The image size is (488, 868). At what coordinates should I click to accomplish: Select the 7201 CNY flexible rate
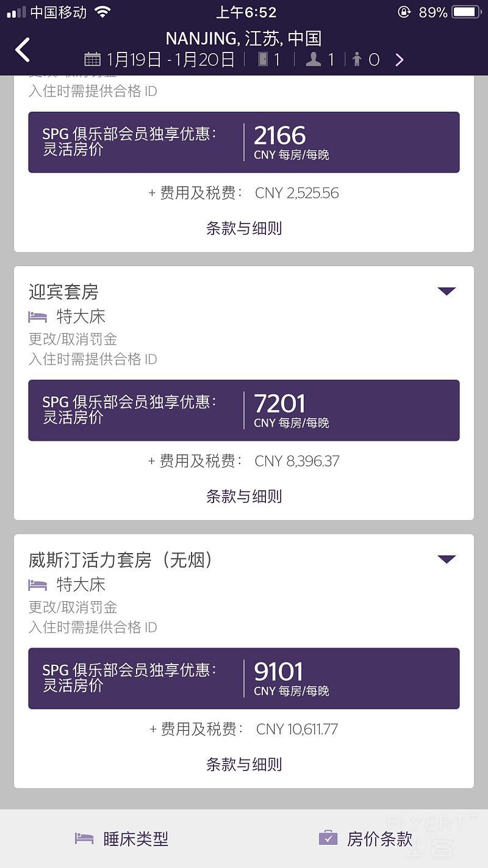click(x=244, y=410)
